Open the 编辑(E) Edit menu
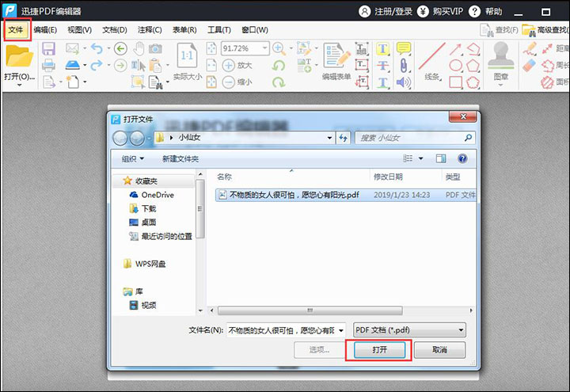570x392 pixels. click(45, 30)
